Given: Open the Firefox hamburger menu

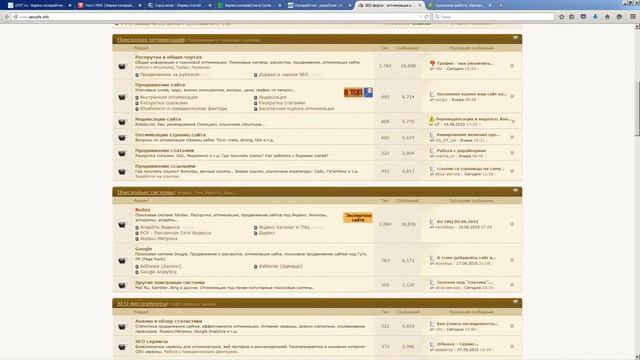Looking at the screenshot, I should pyautogui.click(x=633, y=17).
